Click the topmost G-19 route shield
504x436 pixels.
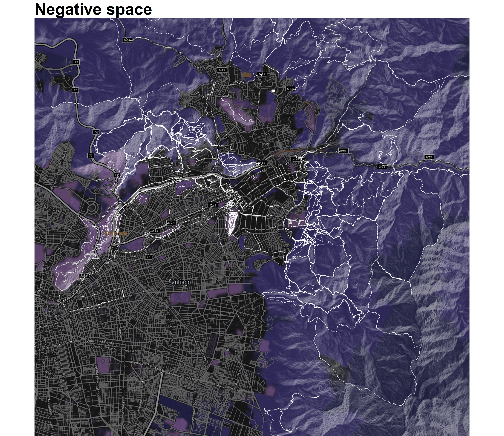coord(127,40)
